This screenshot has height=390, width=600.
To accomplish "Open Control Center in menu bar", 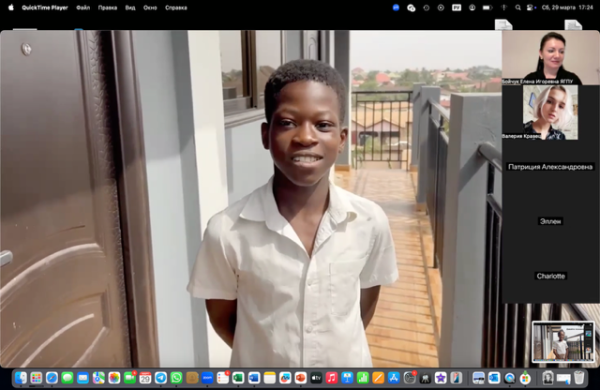I will [x=531, y=8].
